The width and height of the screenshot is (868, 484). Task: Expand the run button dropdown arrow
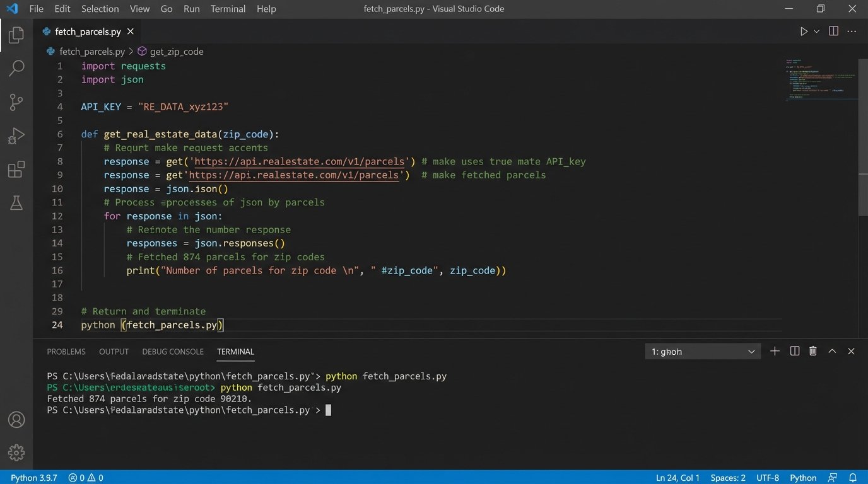817,32
